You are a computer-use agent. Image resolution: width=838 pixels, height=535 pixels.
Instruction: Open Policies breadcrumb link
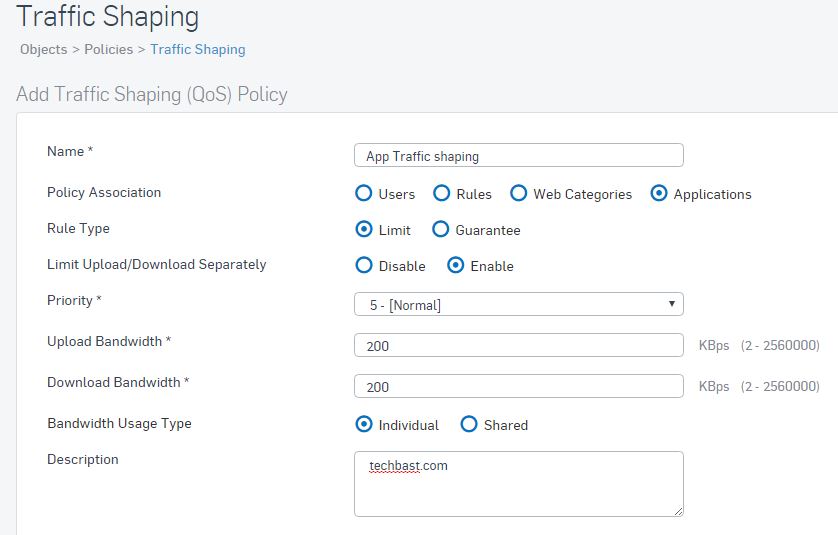pyautogui.click(x=108, y=49)
